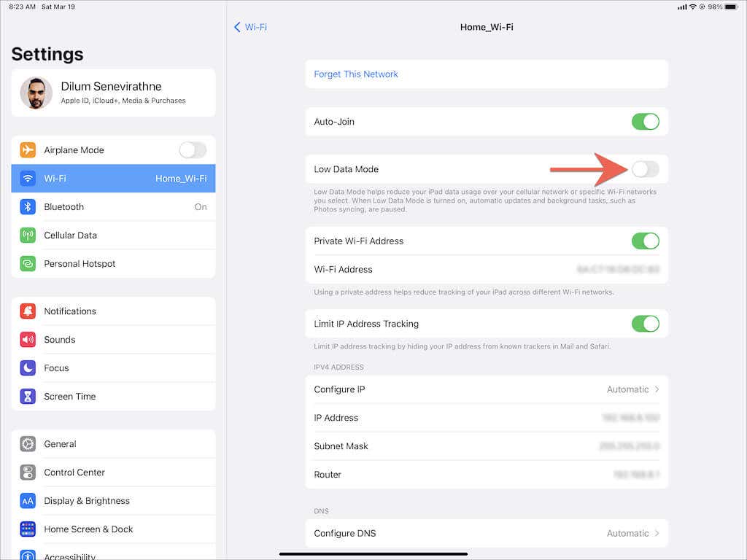Tap the Focus moon icon
Image resolution: width=747 pixels, height=560 pixels.
(28, 368)
